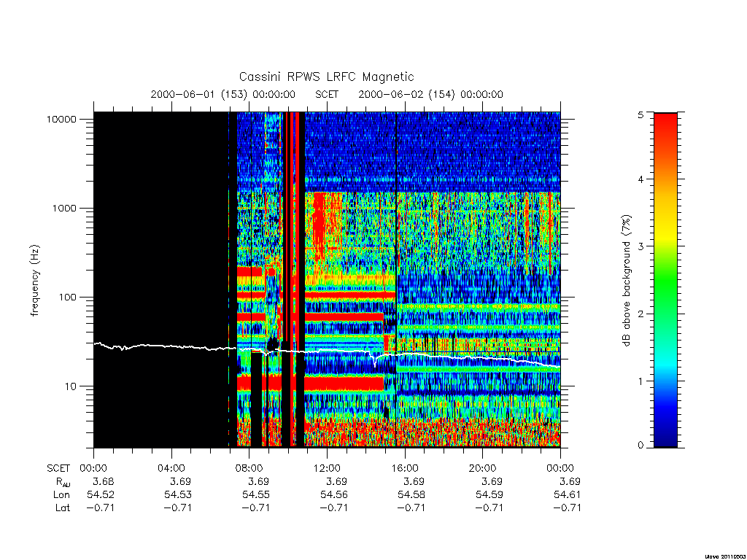Click longitude value 54.61

click(567, 495)
